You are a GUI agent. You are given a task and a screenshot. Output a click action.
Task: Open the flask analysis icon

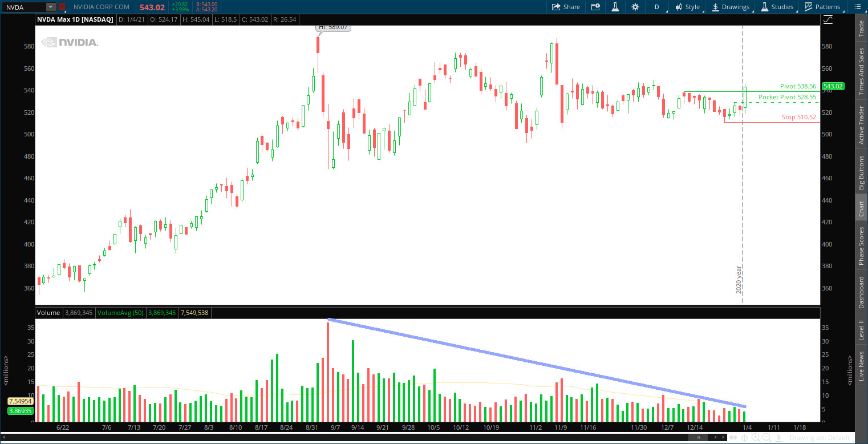(x=615, y=7)
